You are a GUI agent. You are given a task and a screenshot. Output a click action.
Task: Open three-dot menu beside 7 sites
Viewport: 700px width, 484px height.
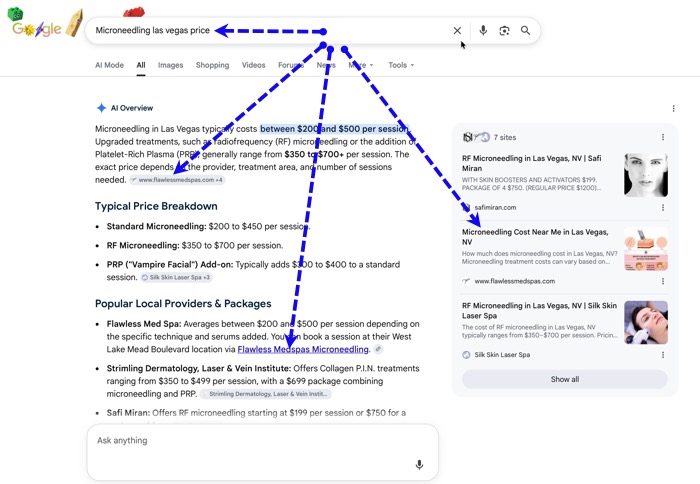(x=663, y=137)
